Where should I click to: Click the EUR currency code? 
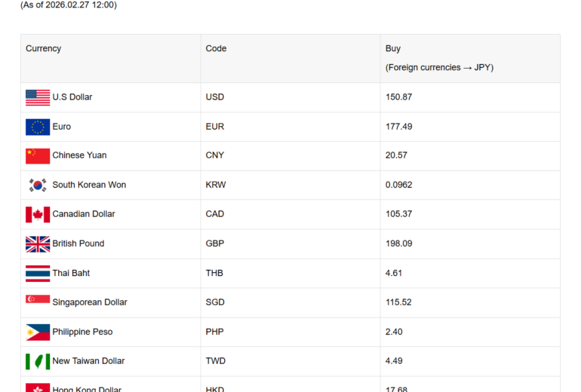click(x=215, y=127)
